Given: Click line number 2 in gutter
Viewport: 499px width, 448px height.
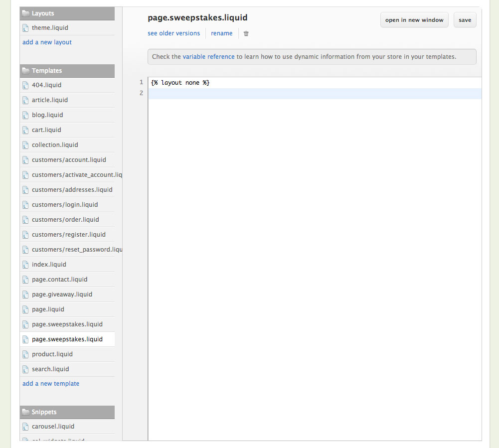Looking at the screenshot, I should 141,93.
